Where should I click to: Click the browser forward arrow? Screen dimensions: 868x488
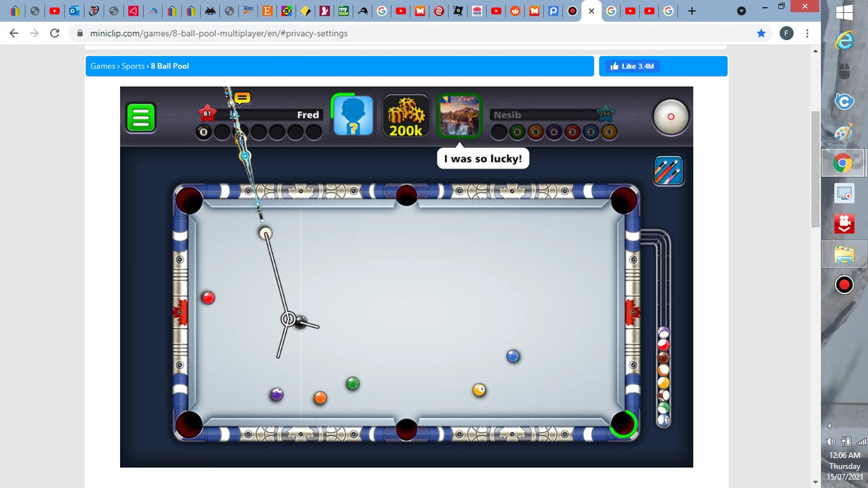(x=34, y=33)
